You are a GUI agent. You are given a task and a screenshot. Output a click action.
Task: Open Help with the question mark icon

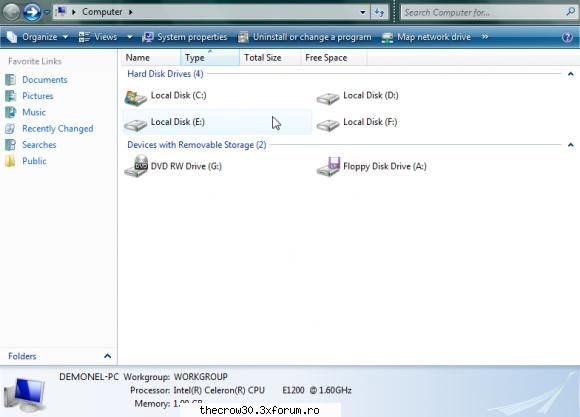(x=567, y=37)
